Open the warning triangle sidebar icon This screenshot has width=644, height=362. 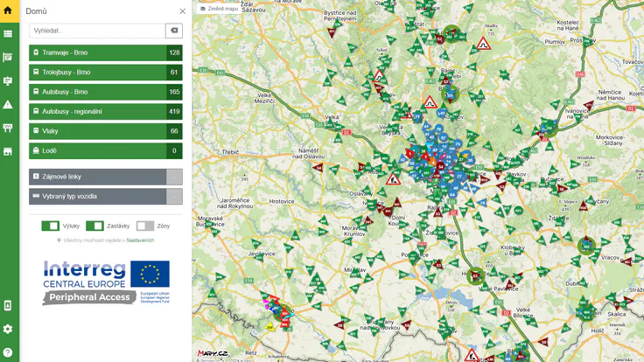pos(8,104)
